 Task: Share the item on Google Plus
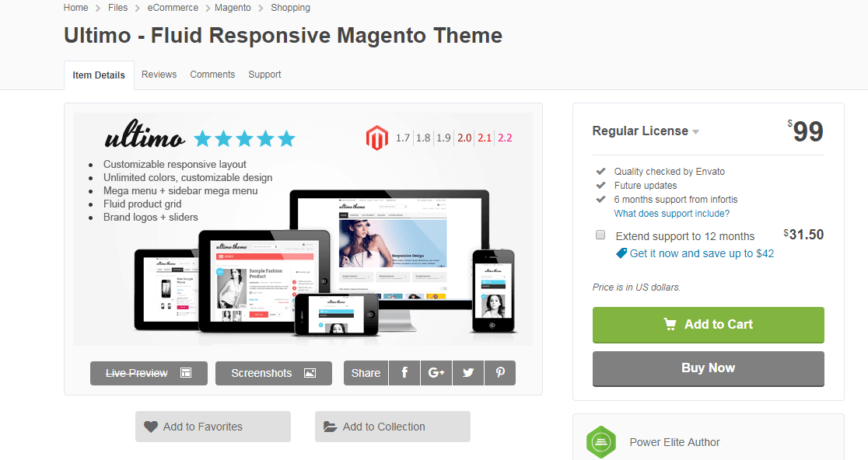[x=436, y=373]
